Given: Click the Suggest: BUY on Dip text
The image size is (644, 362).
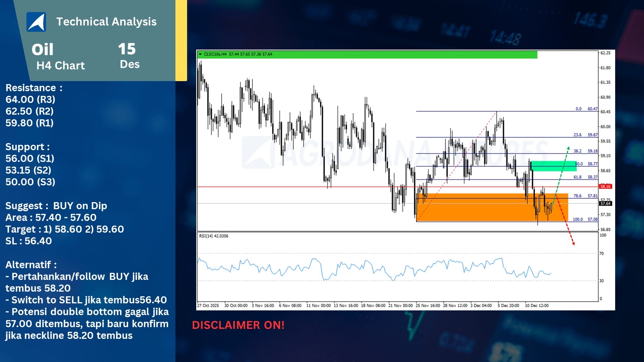Looking at the screenshot, I should coord(56,205).
